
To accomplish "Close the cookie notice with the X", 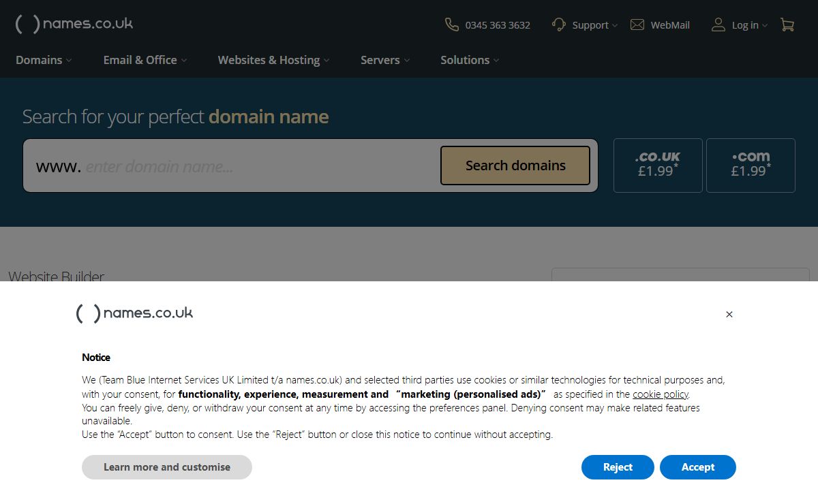I will [729, 314].
